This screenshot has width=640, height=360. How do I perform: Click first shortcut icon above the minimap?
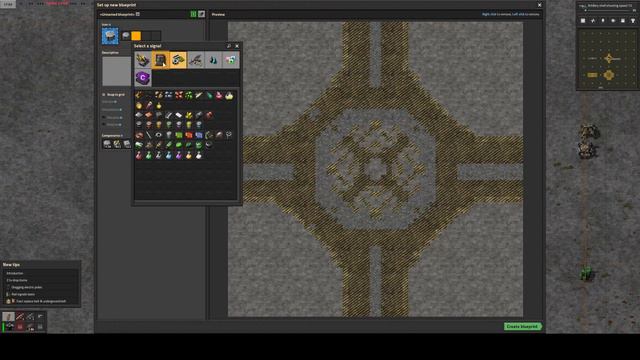click(583, 20)
